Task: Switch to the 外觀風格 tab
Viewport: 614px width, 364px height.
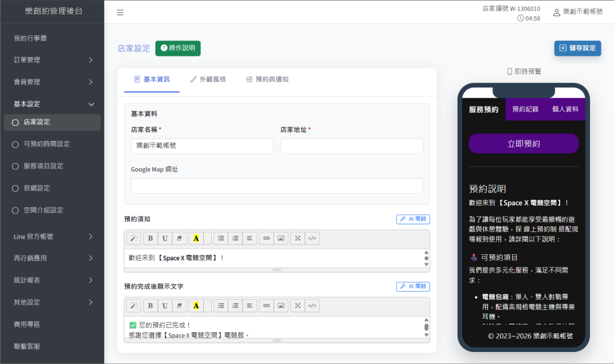Action: (207, 79)
